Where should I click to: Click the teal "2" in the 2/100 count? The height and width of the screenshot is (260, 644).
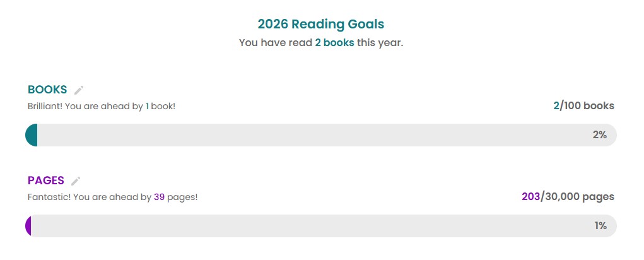(x=556, y=106)
